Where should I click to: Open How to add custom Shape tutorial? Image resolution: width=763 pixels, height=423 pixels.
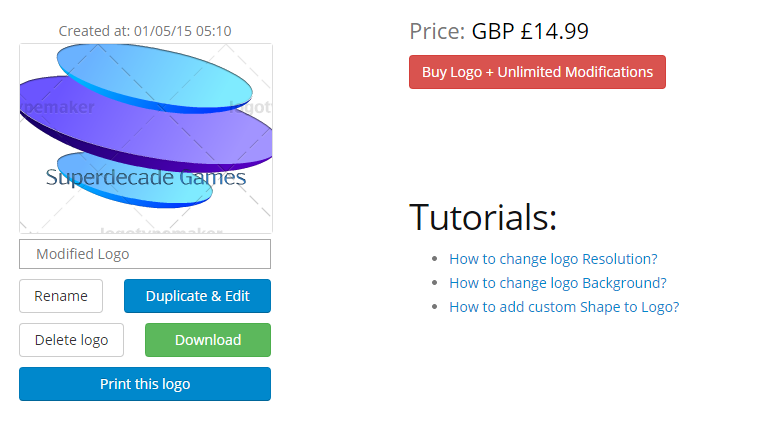[564, 307]
